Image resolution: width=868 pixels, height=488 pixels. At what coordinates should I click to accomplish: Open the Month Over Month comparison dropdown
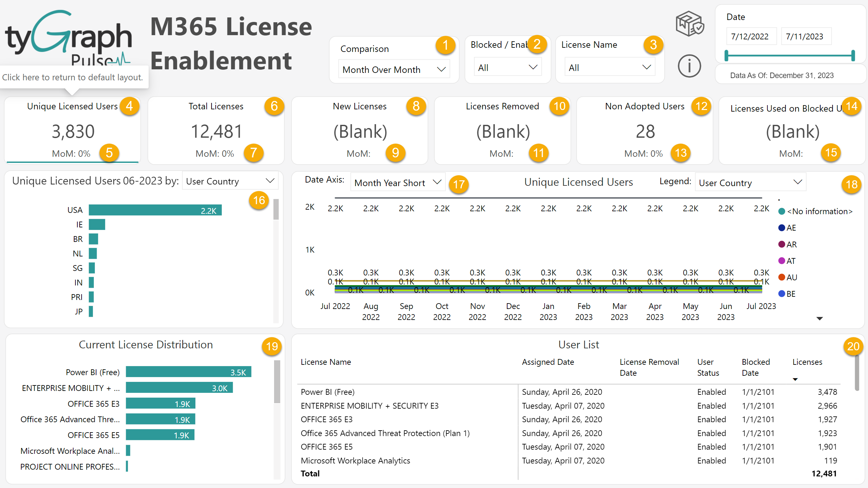click(x=394, y=69)
